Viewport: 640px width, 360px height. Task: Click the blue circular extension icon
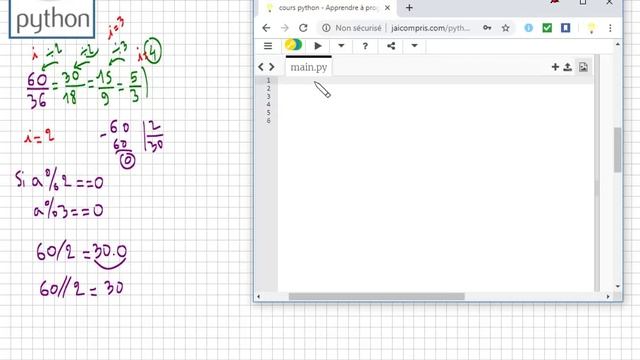[x=529, y=28]
